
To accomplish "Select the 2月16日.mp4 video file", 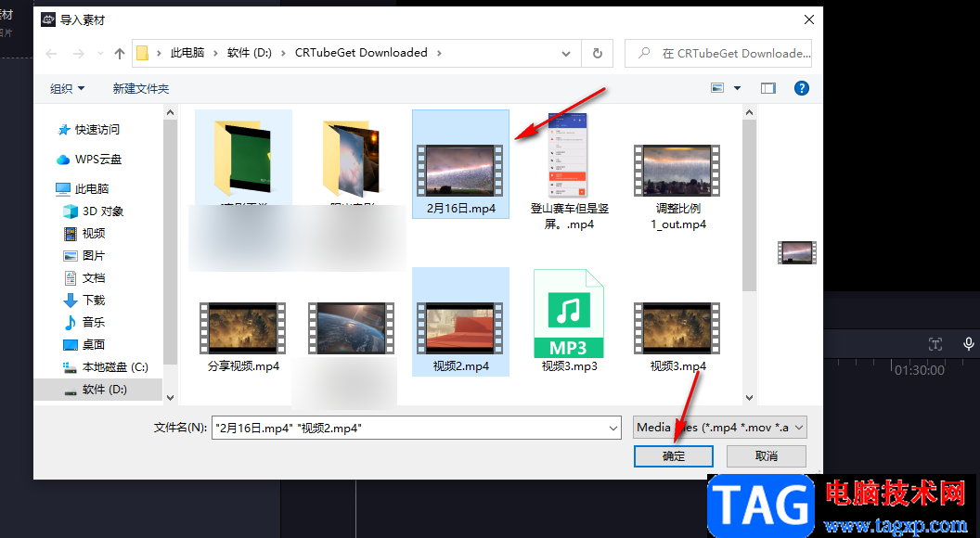I will (460, 164).
